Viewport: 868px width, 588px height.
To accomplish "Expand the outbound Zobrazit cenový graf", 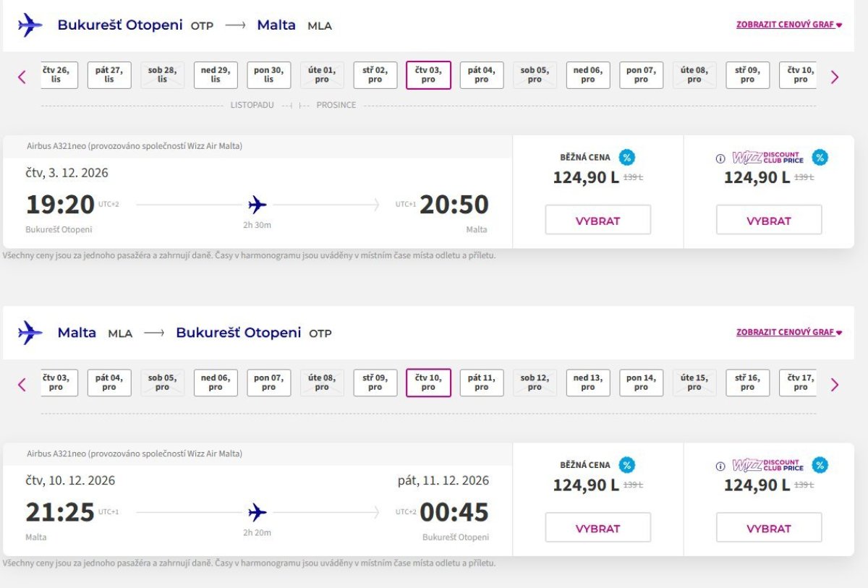I will pyautogui.click(x=789, y=25).
